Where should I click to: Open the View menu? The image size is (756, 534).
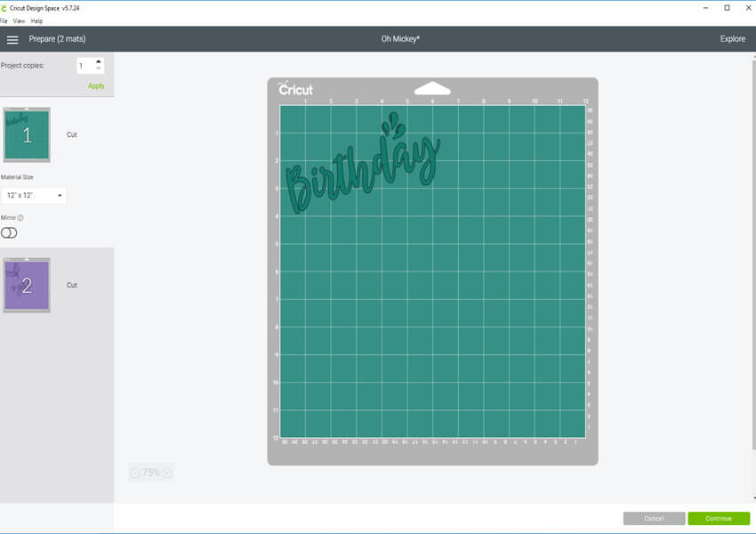(x=20, y=21)
